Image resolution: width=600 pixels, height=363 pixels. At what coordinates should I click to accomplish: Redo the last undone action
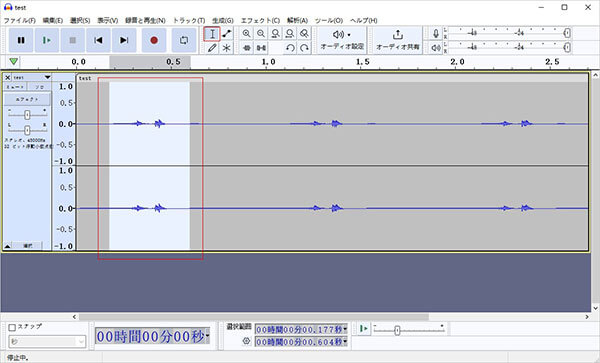(x=304, y=48)
